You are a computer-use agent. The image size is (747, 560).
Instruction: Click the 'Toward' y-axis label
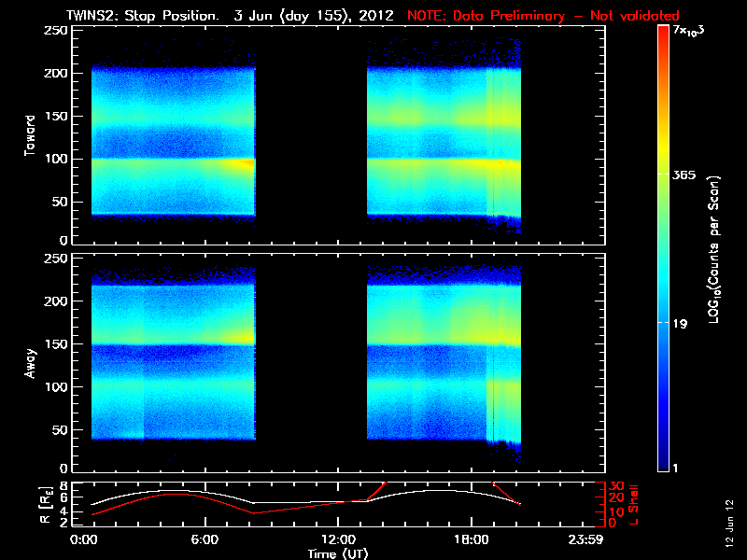click(x=30, y=135)
